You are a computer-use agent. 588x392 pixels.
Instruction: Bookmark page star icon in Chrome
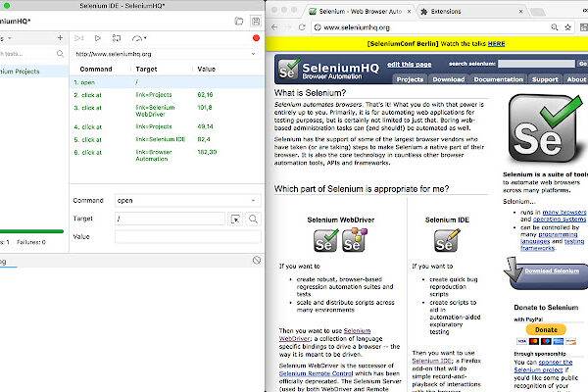coord(567,27)
